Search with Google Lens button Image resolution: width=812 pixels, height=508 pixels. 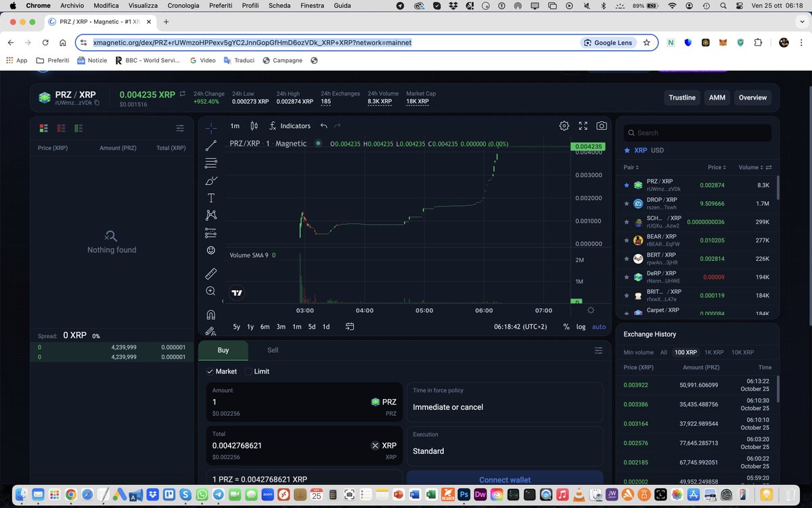pos(608,42)
